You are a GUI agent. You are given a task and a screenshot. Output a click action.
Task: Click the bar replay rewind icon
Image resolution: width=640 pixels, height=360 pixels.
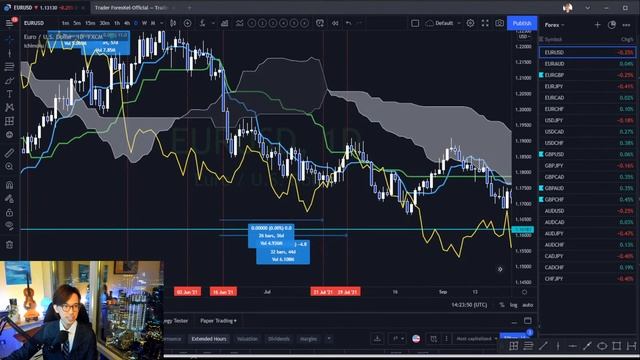click(x=335, y=23)
